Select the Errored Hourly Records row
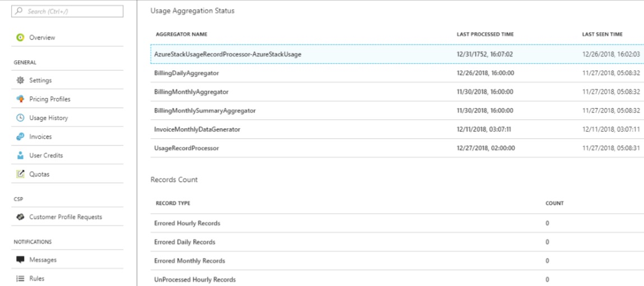The image size is (644, 286). pos(397,223)
